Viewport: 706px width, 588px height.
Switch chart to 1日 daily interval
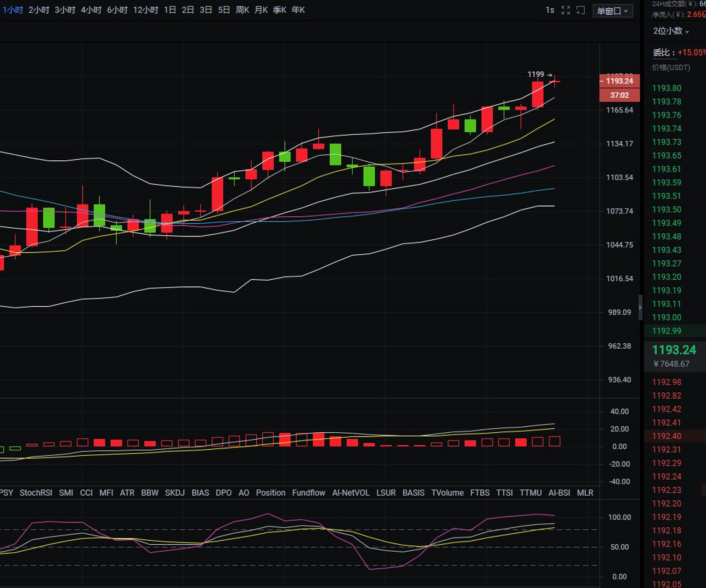170,10
